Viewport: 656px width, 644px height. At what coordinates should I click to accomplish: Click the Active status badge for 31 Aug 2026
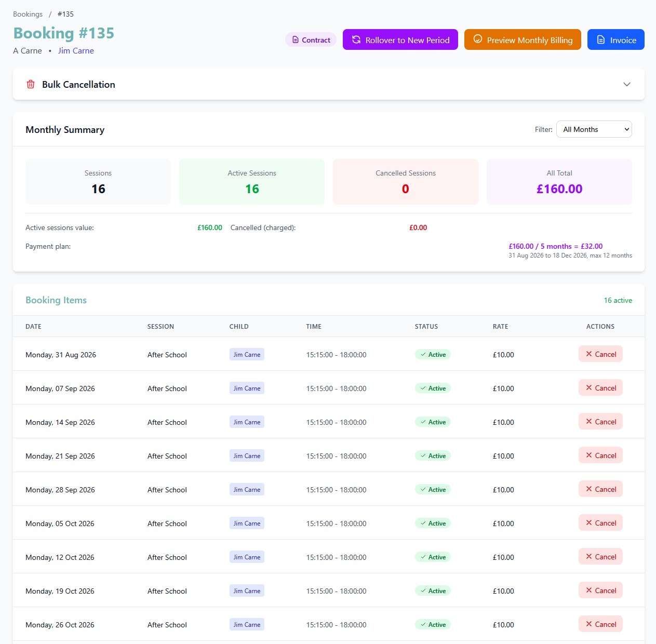point(433,355)
